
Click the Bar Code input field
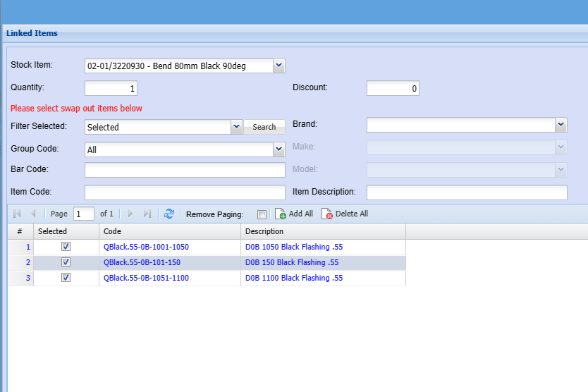tap(185, 170)
